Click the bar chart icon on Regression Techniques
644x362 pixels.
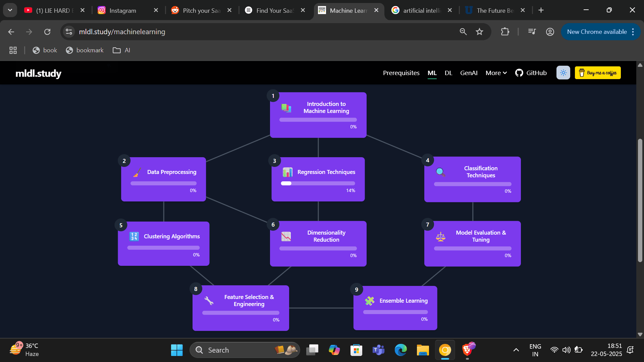click(287, 172)
